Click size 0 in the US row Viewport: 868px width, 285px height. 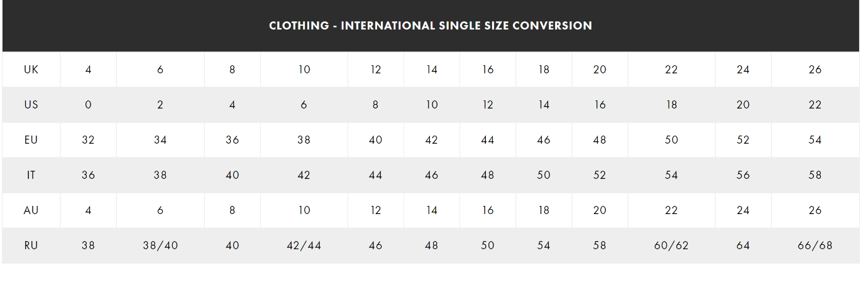click(x=88, y=105)
